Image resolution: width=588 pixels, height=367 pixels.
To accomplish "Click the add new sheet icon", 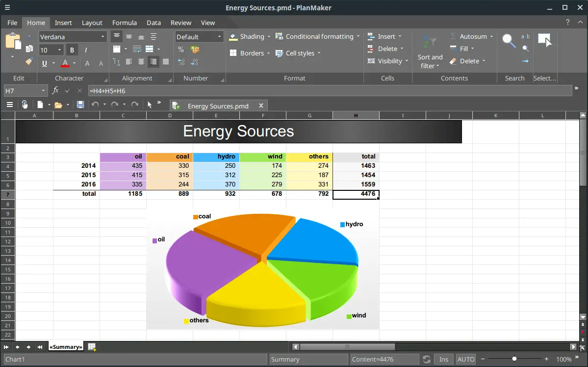I will point(92,347).
